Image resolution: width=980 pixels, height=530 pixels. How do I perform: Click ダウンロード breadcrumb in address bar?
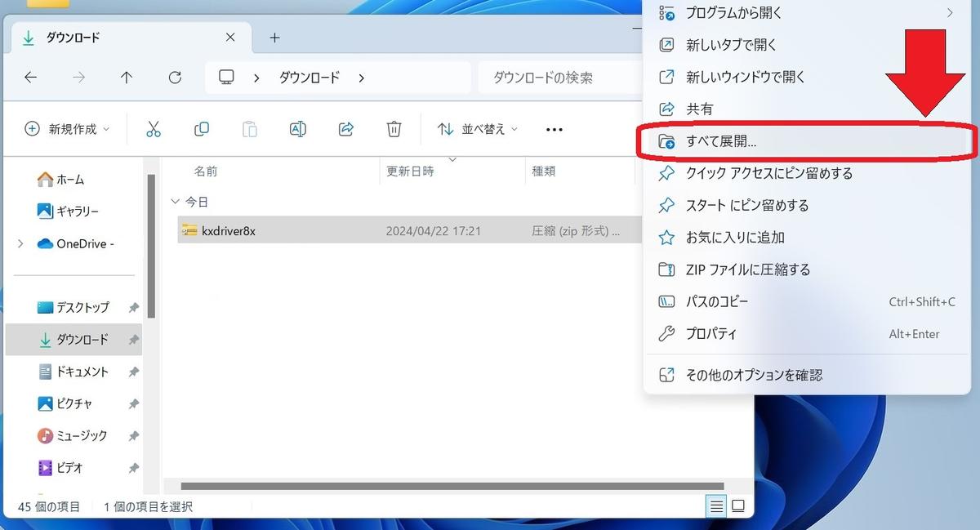tap(310, 78)
